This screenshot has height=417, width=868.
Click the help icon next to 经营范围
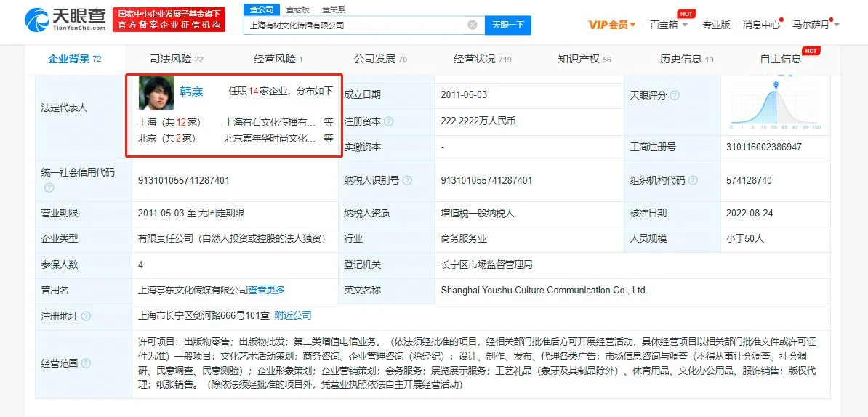86,363
